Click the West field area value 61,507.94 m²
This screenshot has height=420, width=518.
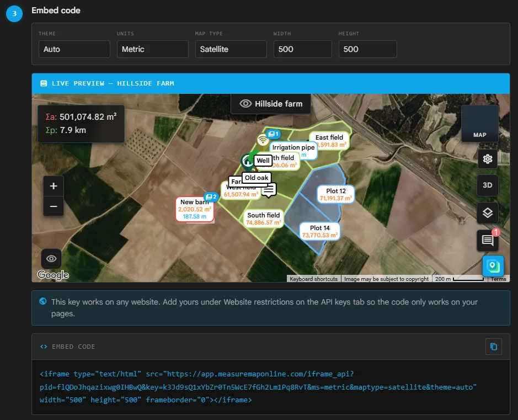241,194
